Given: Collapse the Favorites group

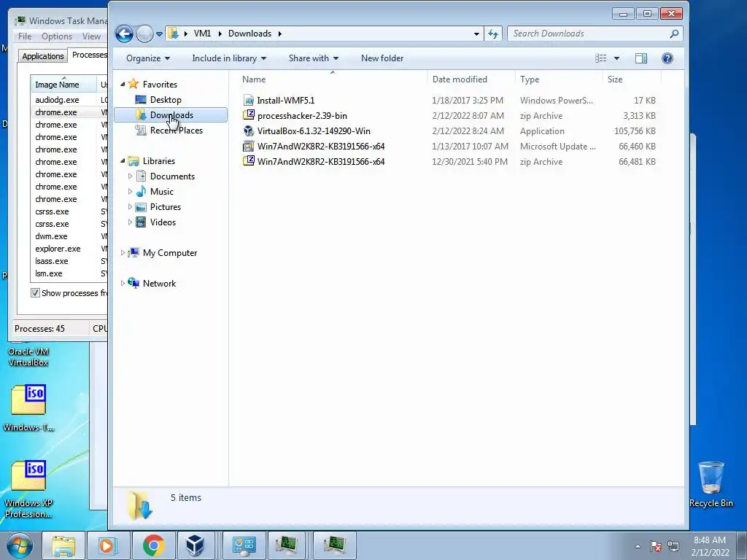Looking at the screenshot, I should point(123,84).
